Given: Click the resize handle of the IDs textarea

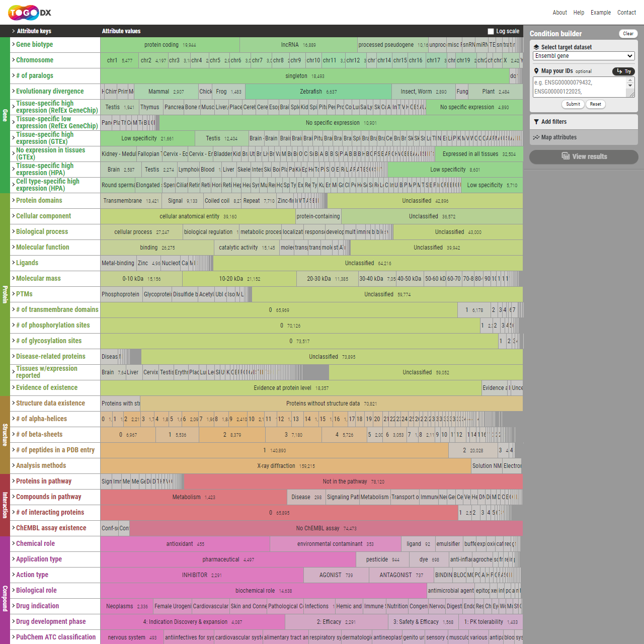Looking at the screenshot, I should (x=631, y=95).
